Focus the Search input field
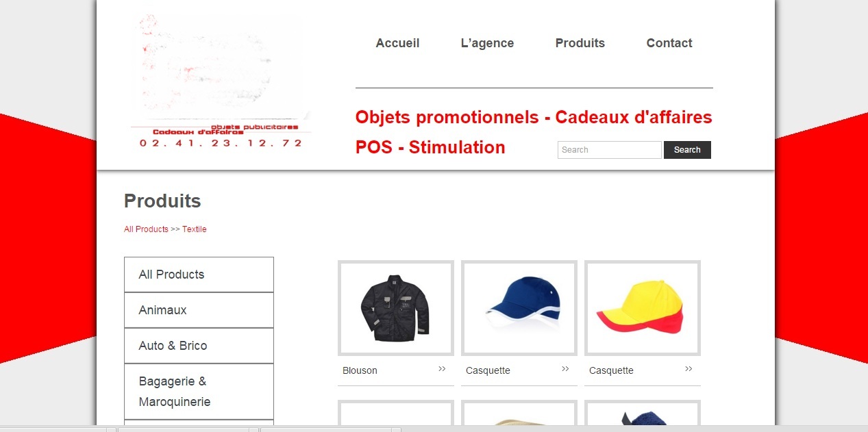868x432 pixels. (610, 150)
